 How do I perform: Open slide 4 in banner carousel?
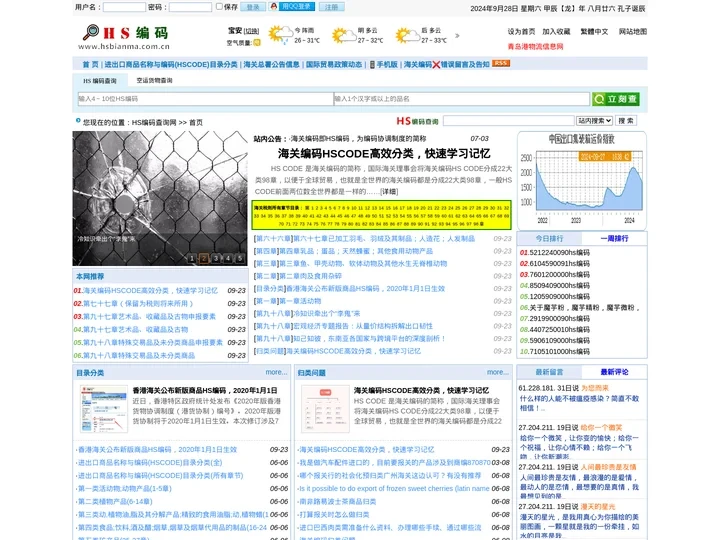tap(228, 259)
